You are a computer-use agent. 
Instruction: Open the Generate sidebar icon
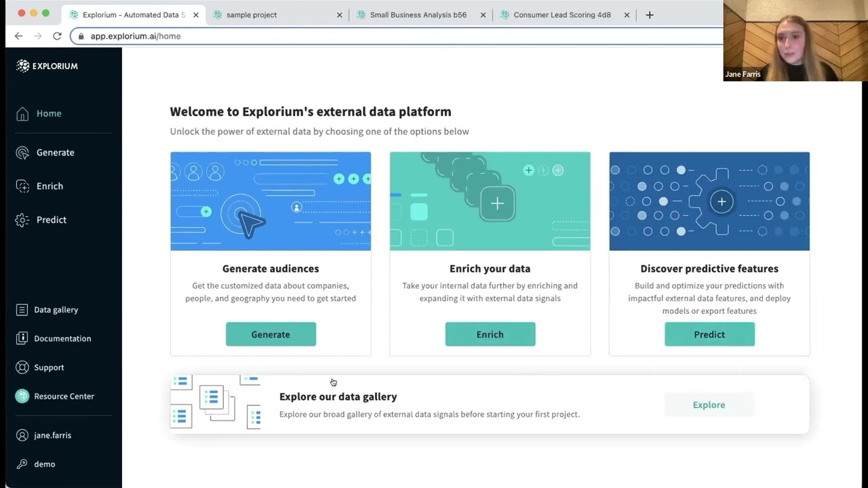click(x=22, y=152)
